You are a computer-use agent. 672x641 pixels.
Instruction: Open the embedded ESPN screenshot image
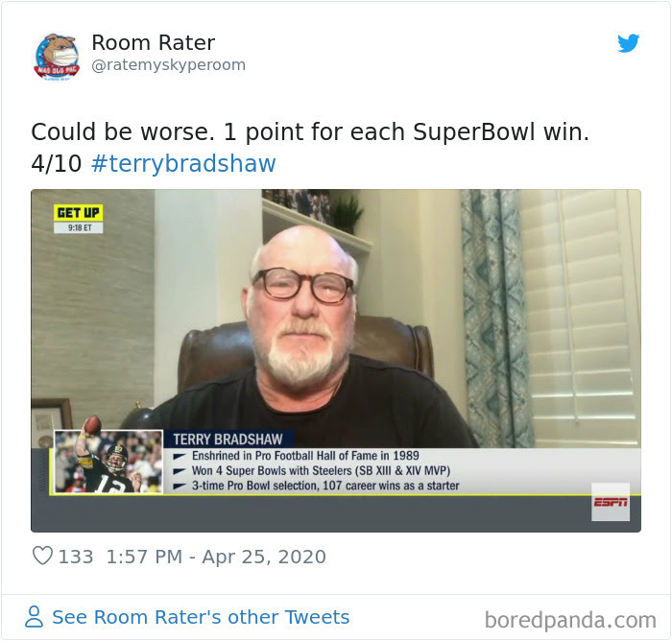336,361
